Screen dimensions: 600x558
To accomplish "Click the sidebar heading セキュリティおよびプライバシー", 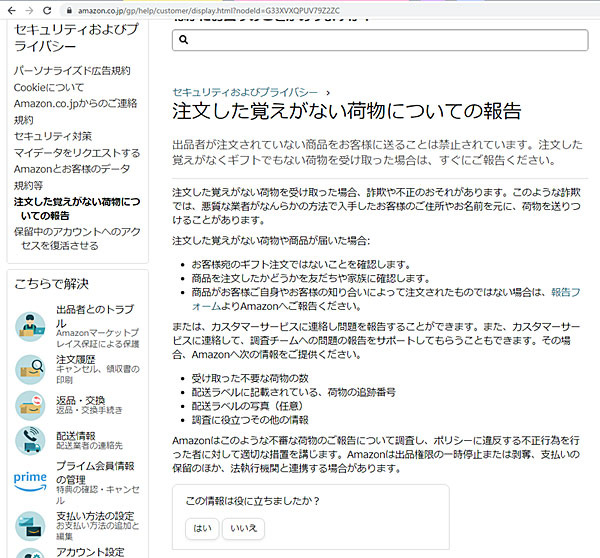I will [x=76, y=38].
